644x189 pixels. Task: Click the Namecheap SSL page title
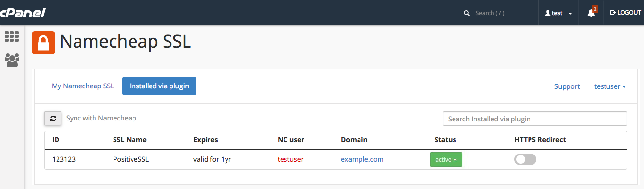(x=126, y=42)
